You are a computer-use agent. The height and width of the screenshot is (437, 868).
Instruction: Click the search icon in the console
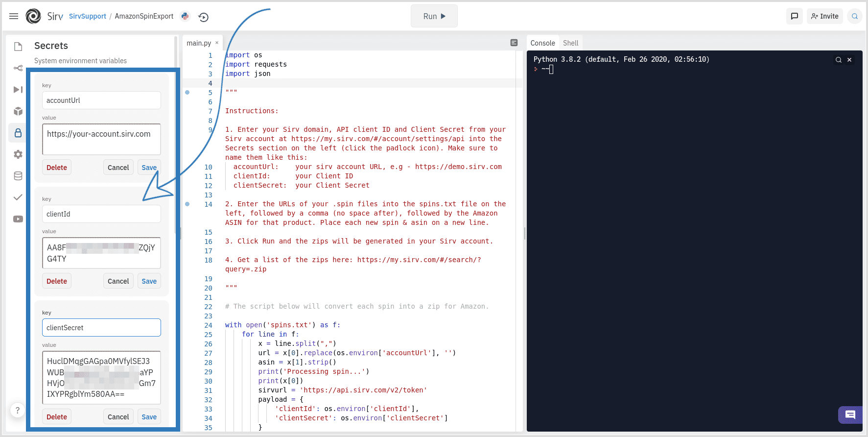pyautogui.click(x=838, y=60)
